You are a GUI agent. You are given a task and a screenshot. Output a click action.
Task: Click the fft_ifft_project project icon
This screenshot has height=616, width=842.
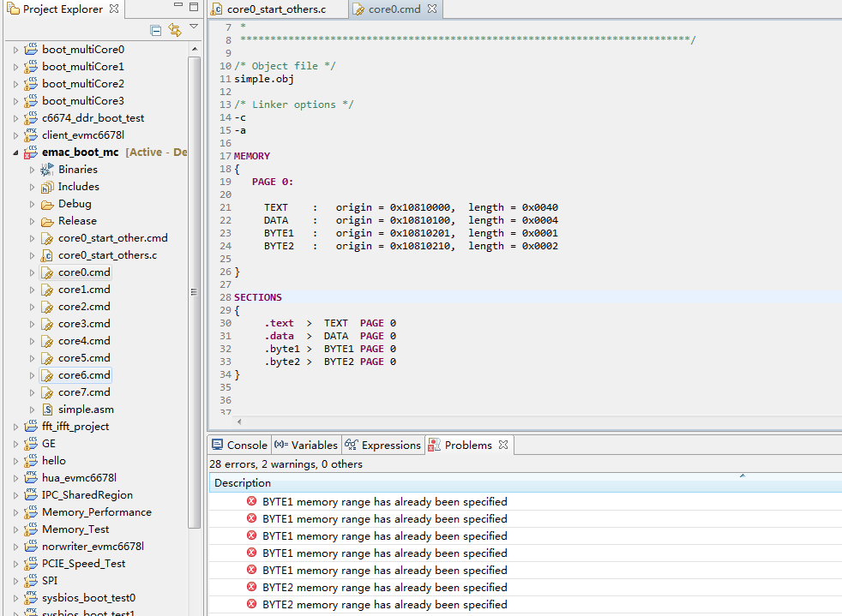pyautogui.click(x=31, y=427)
